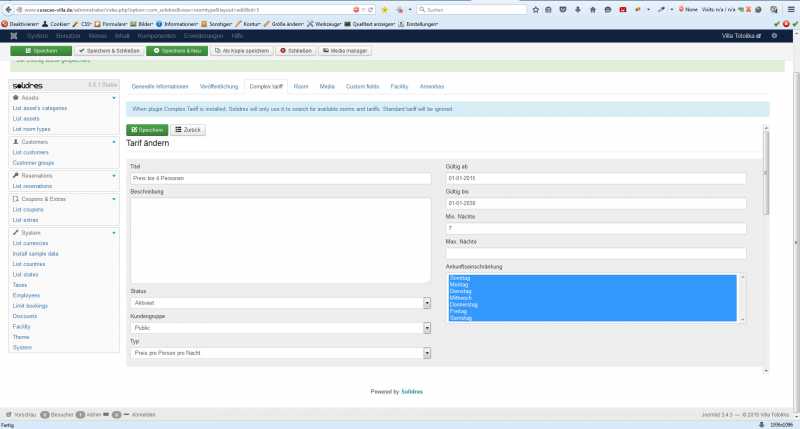The image size is (800, 429).
Task: Open the Status dropdown
Action: 280,302
